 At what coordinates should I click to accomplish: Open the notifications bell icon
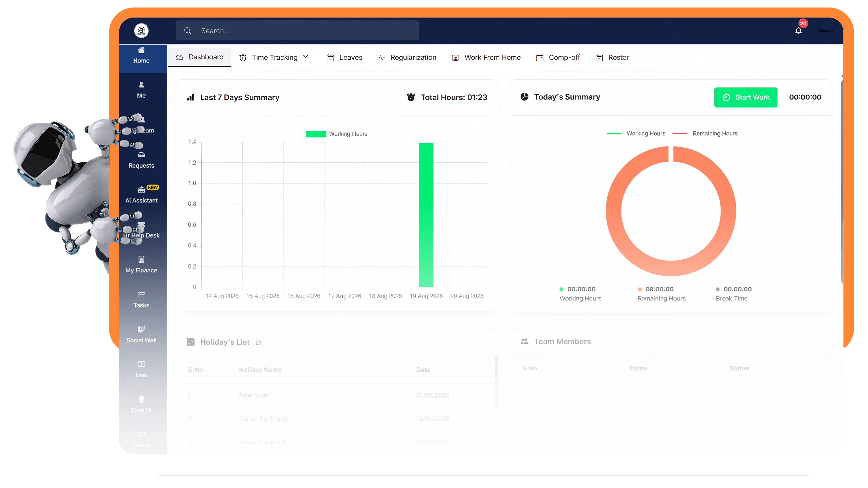coord(798,31)
